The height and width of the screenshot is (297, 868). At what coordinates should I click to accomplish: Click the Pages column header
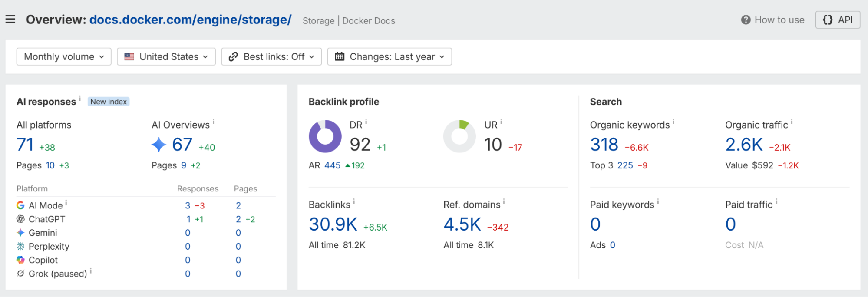pos(245,189)
